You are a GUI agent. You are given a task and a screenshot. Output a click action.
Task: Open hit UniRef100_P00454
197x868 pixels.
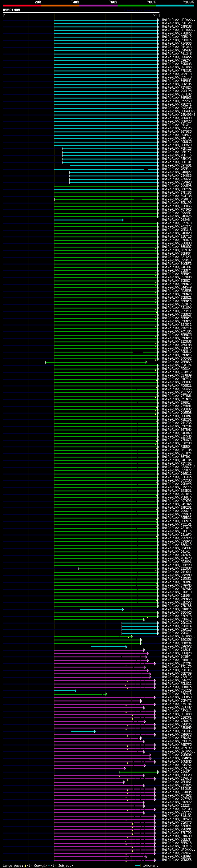pos(177,213)
